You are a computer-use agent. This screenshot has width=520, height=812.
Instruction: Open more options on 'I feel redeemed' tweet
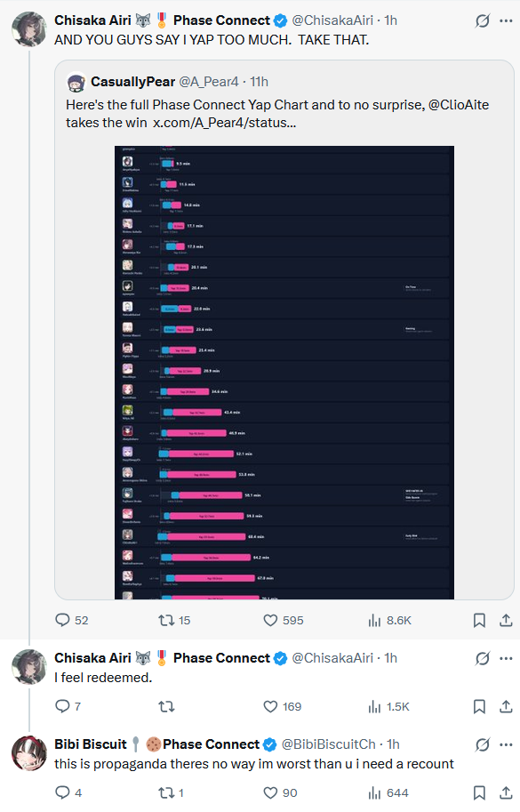[x=506, y=658]
